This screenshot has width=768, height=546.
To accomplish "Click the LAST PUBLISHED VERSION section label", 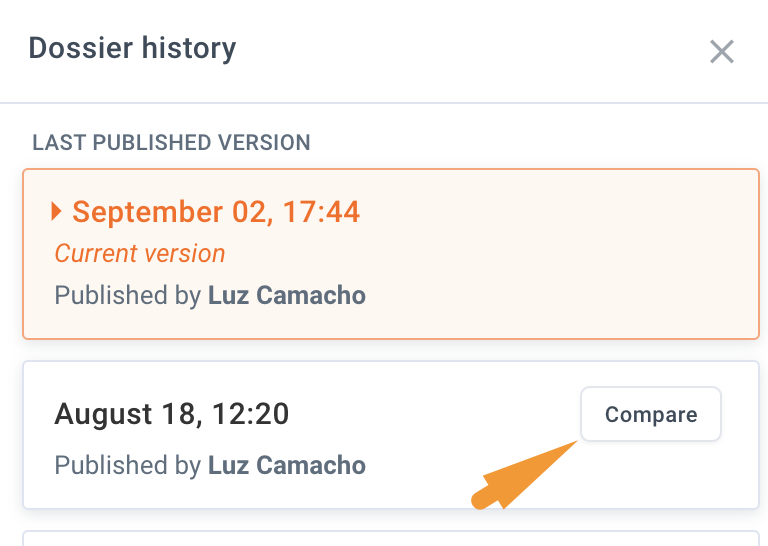I will (171, 143).
